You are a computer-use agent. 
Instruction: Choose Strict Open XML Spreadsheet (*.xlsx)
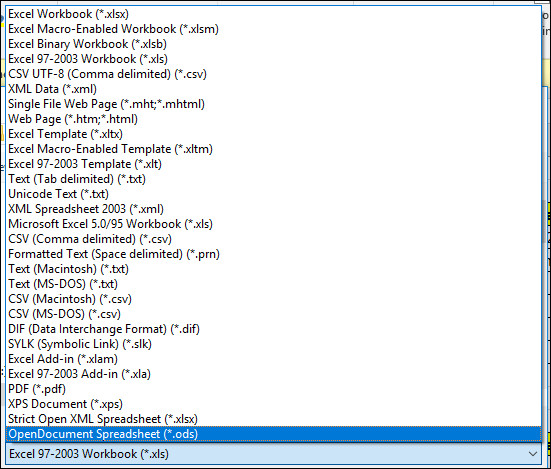pos(273,419)
